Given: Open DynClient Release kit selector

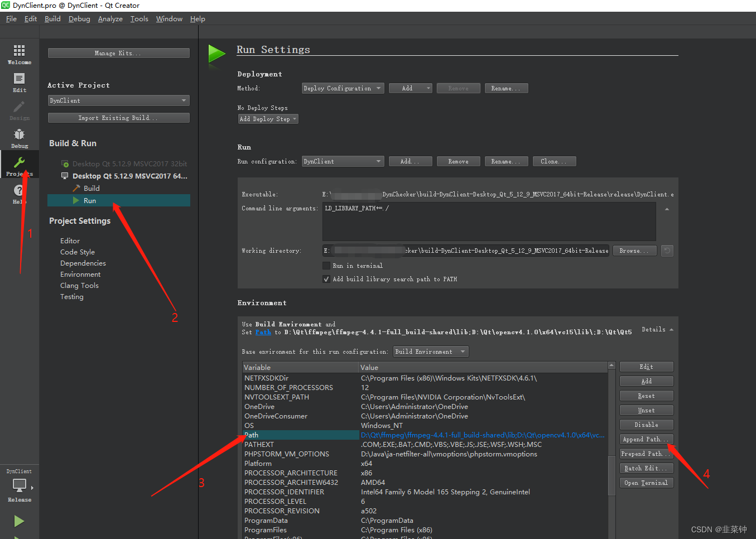Looking at the screenshot, I should pos(19,486).
